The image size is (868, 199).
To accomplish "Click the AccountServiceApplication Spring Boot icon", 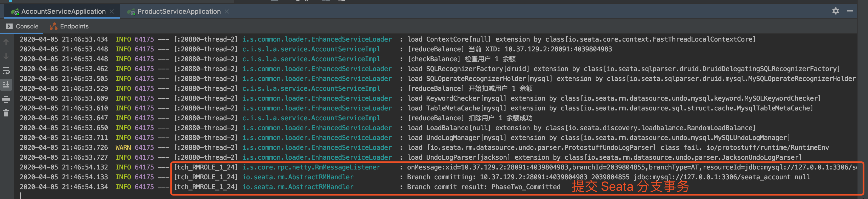I will 15,12.
